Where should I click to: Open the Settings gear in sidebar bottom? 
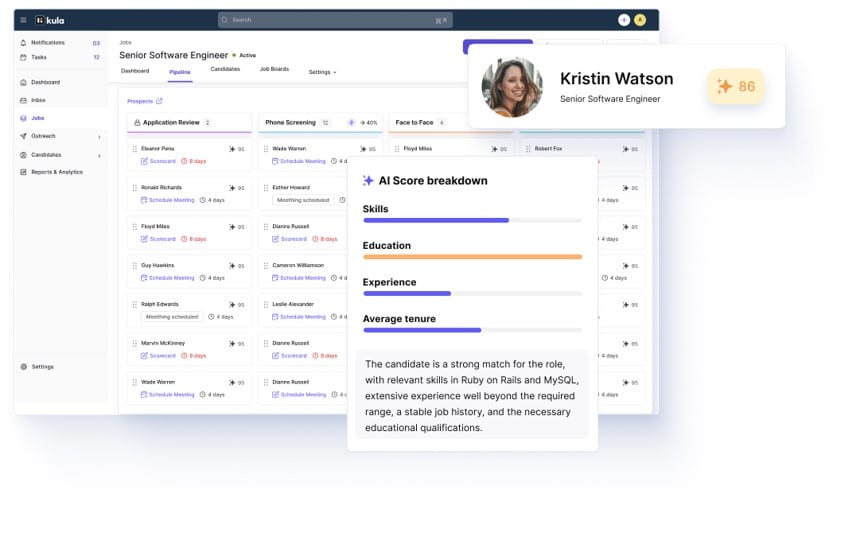point(24,367)
